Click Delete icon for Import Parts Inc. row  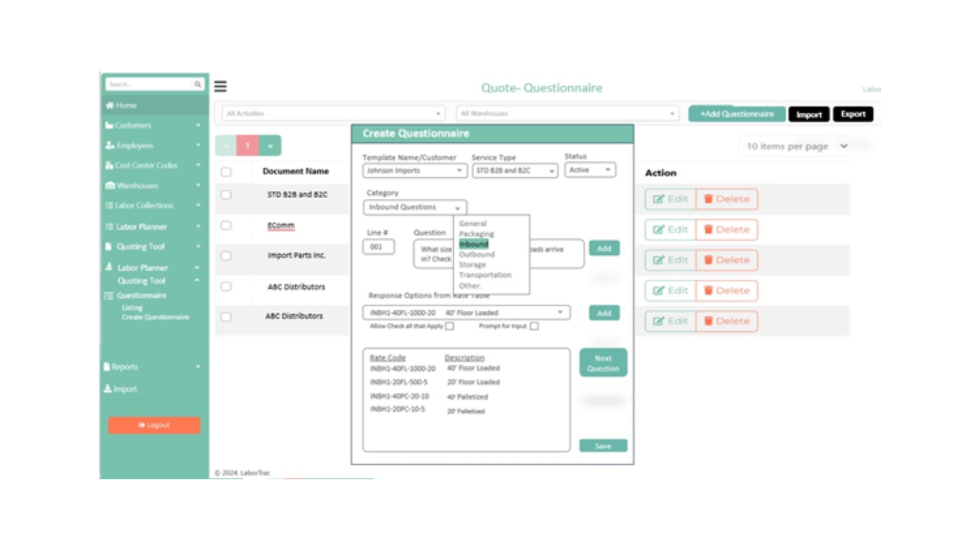(708, 260)
